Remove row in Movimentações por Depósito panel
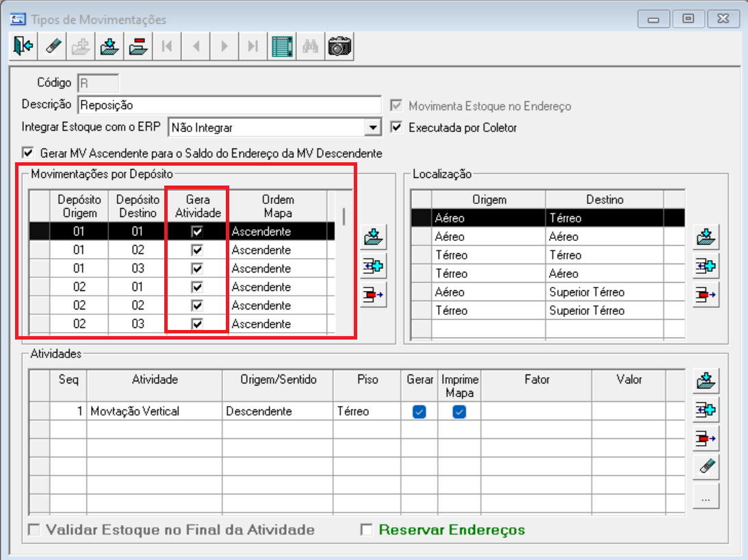Screen dimensions: 748x560 click(x=373, y=294)
